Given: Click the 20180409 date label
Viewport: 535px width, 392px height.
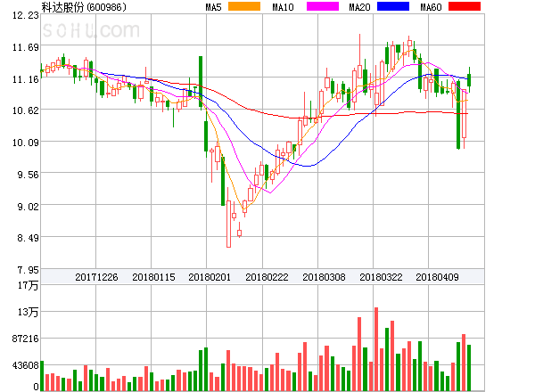Looking at the screenshot, I should [x=437, y=277].
